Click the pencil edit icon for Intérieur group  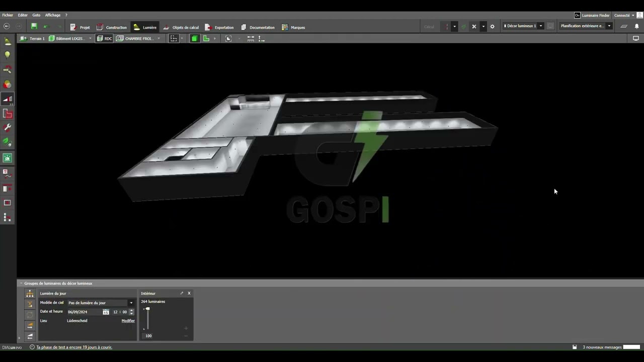point(182,293)
